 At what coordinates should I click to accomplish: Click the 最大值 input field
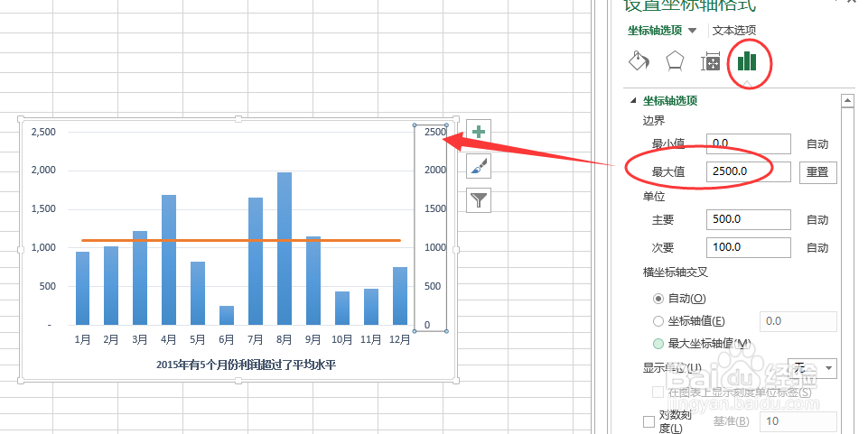click(x=749, y=171)
